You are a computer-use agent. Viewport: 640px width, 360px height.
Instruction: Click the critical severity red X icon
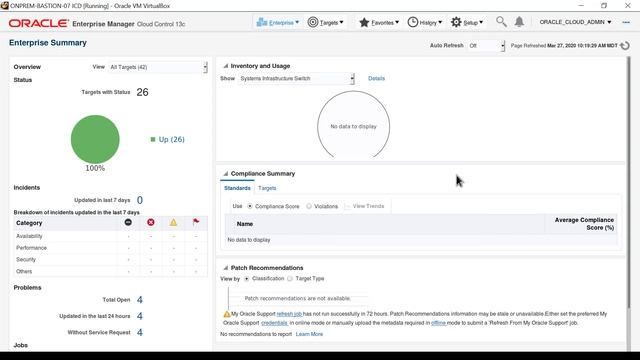151,222
